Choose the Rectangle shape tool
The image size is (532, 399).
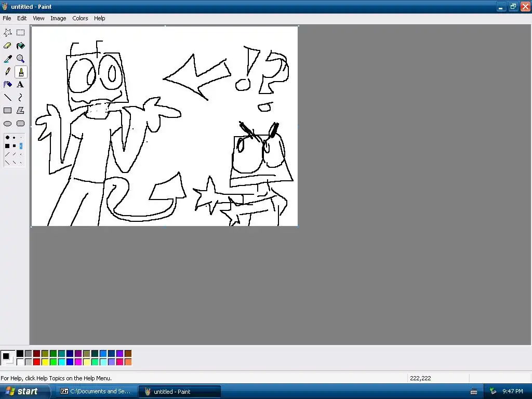(7, 111)
